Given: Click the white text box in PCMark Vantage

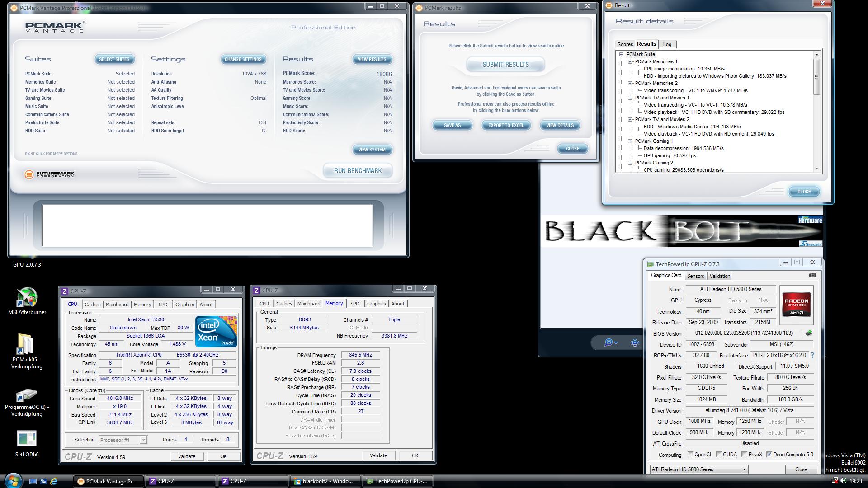Looking at the screenshot, I should [208, 225].
